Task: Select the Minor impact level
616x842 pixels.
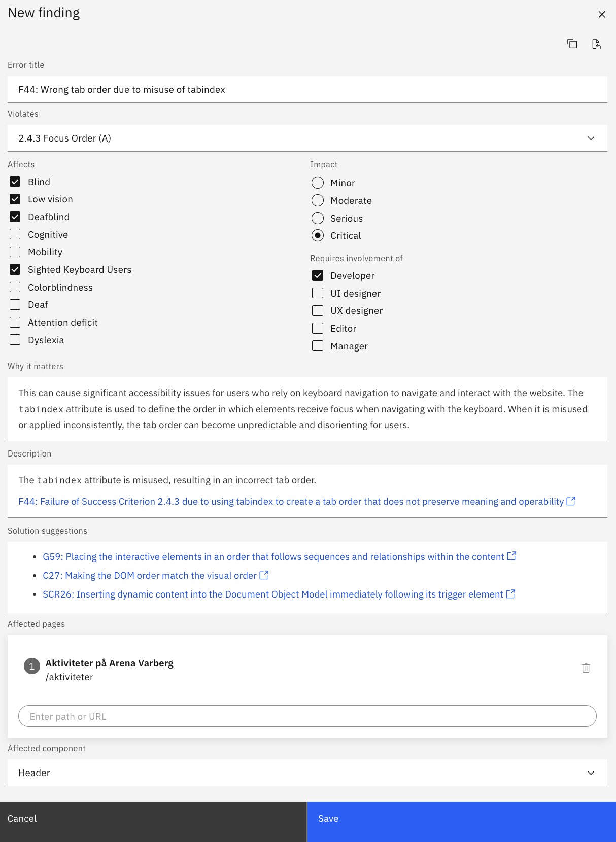Action: 318,183
